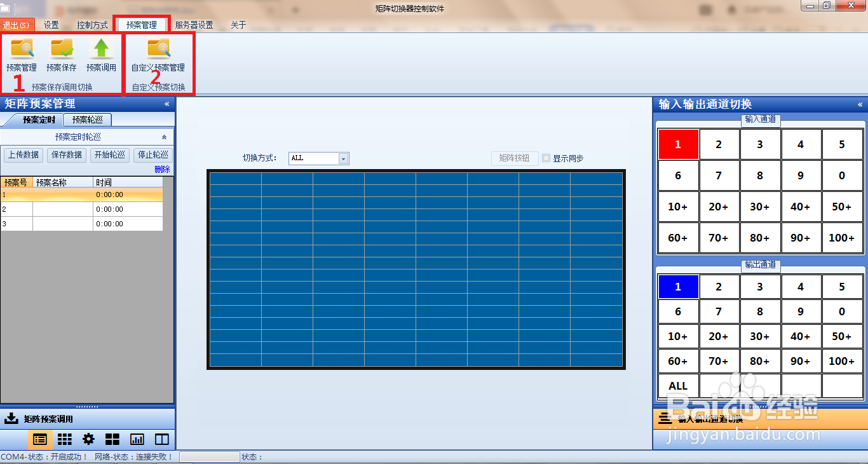Click the status bar input field
868x464 pixels.
pyautogui.click(x=209, y=456)
